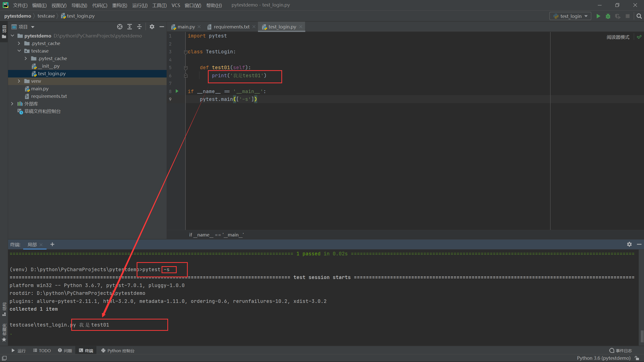Expand all items in project panel

(130, 27)
